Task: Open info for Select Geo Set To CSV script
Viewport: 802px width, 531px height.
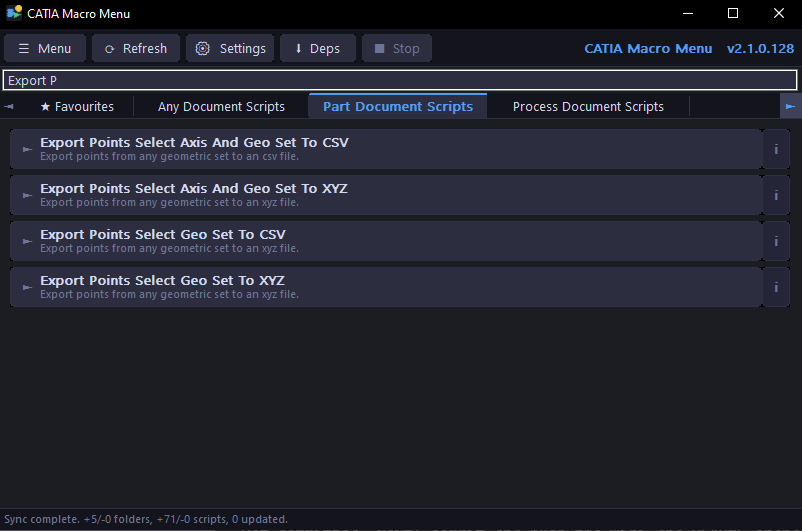Action: pos(776,241)
